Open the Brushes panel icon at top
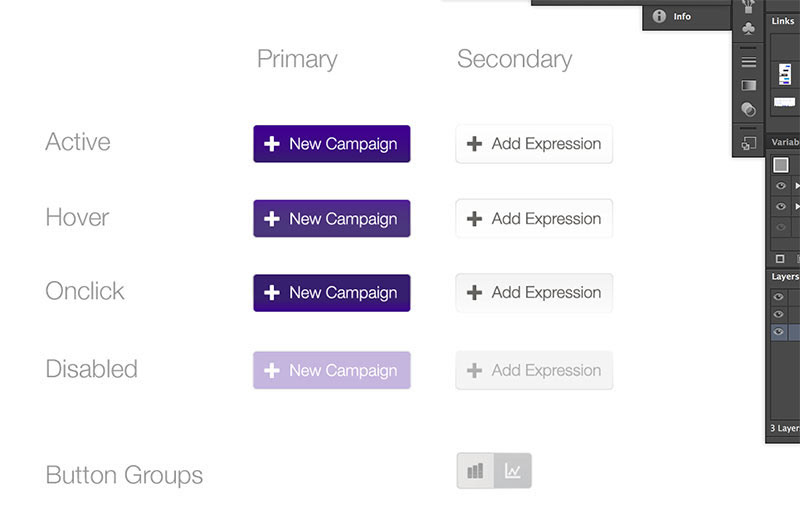 coord(748,6)
